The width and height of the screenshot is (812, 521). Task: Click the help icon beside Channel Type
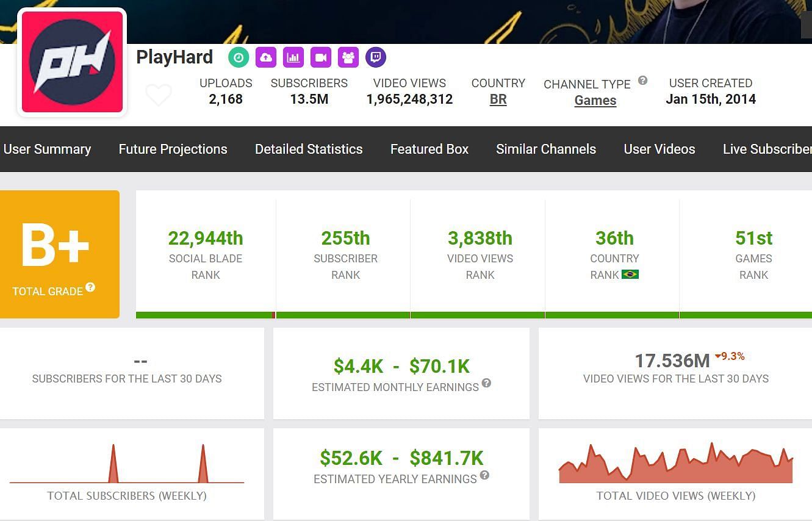642,81
